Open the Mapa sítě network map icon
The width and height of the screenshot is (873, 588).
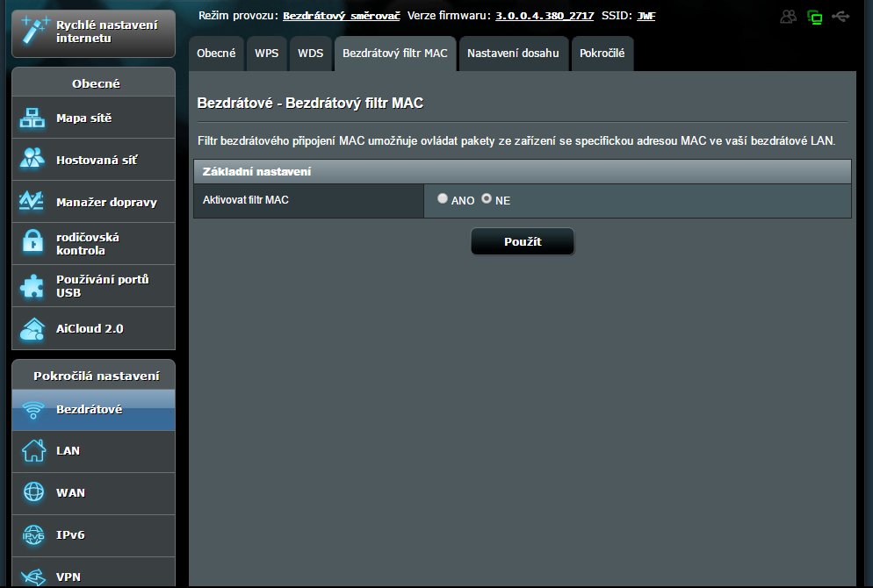tap(32, 118)
